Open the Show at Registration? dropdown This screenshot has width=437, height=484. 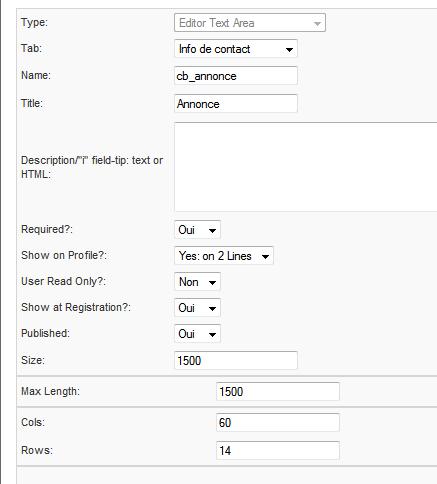point(197,308)
